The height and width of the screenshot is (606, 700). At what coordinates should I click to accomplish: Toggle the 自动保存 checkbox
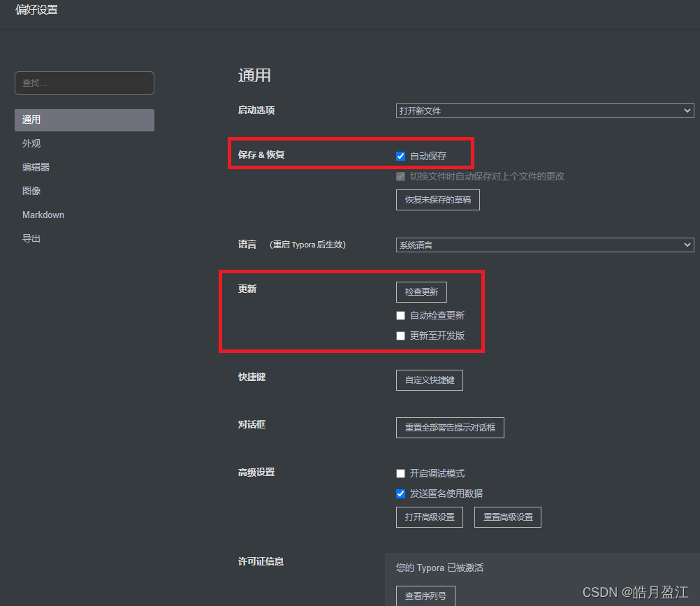pyautogui.click(x=400, y=156)
